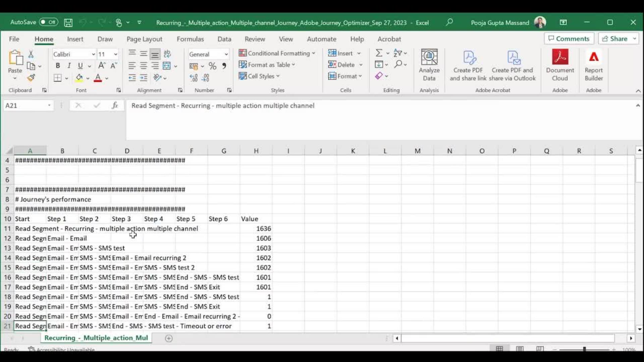Image resolution: width=644 pixels, height=362 pixels.
Task: Select the Format Painter tool
Action: [x=31, y=77]
